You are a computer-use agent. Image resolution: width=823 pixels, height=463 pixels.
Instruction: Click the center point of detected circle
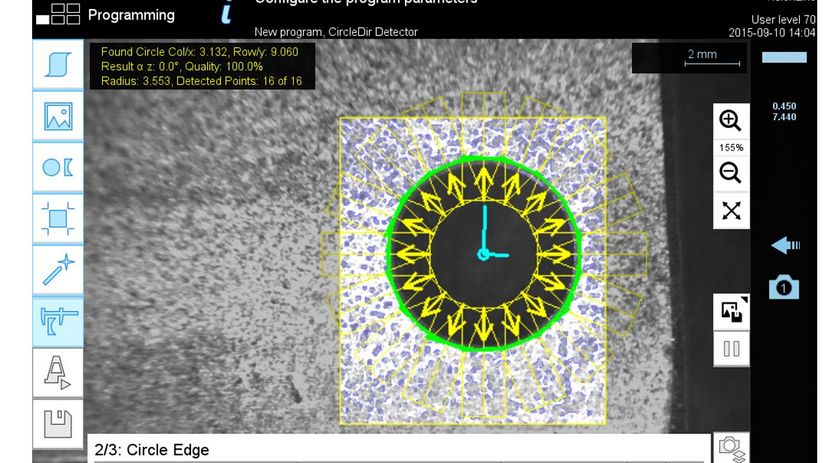[x=484, y=255]
